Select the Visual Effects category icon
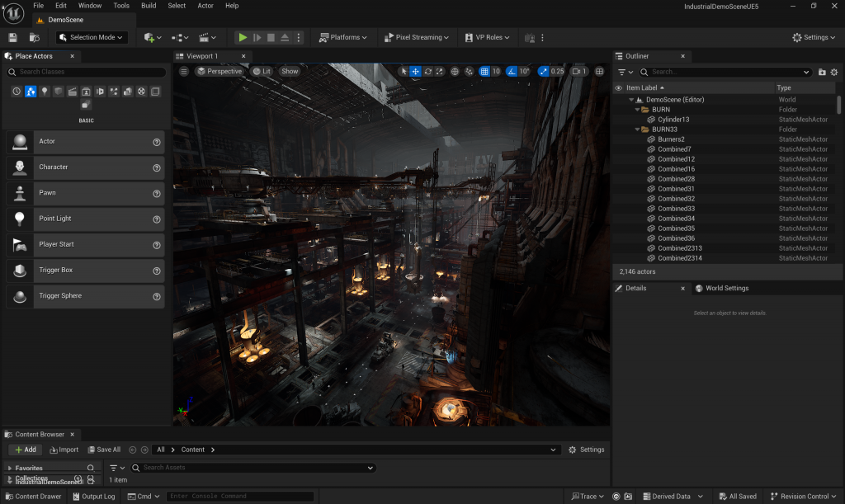Image resolution: width=845 pixels, height=504 pixels. tap(114, 92)
